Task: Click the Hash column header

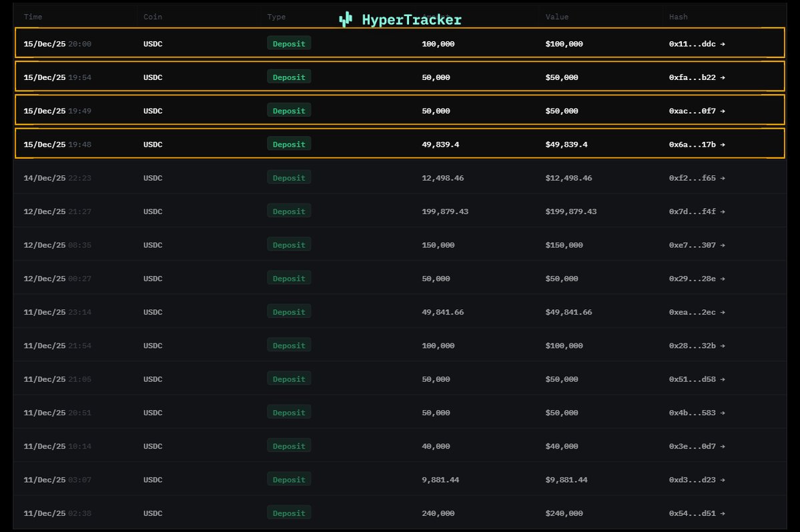Action: 678,17
